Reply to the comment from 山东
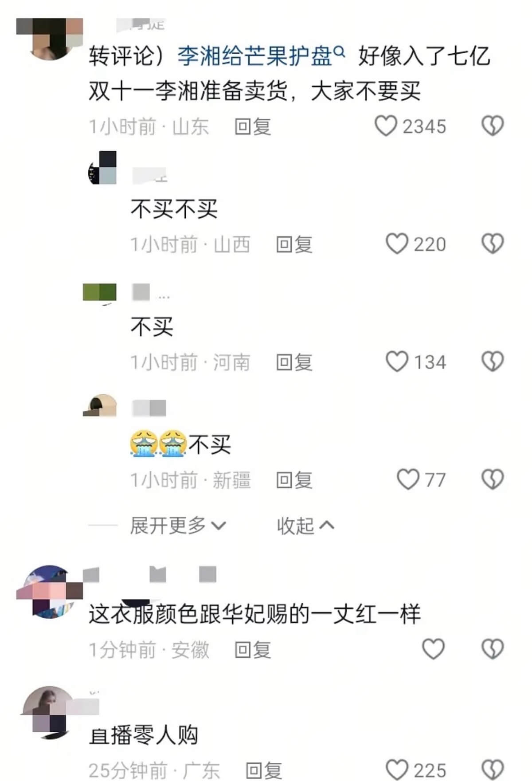532x781 pixels. click(x=253, y=126)
